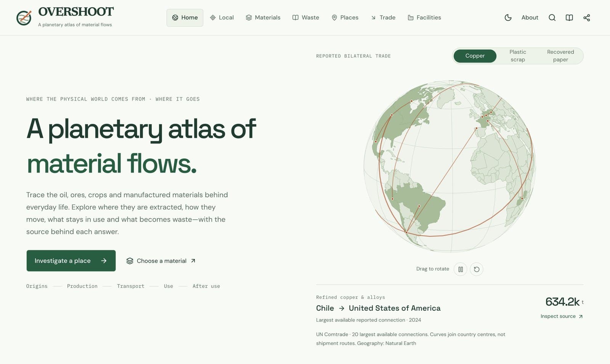
Task: Switch to Plastic scrap trade
Action: point(518,56)
